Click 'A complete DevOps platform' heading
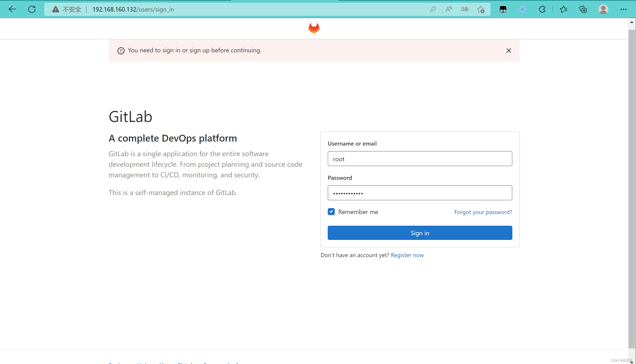636x364 pixels. point(173,138)
